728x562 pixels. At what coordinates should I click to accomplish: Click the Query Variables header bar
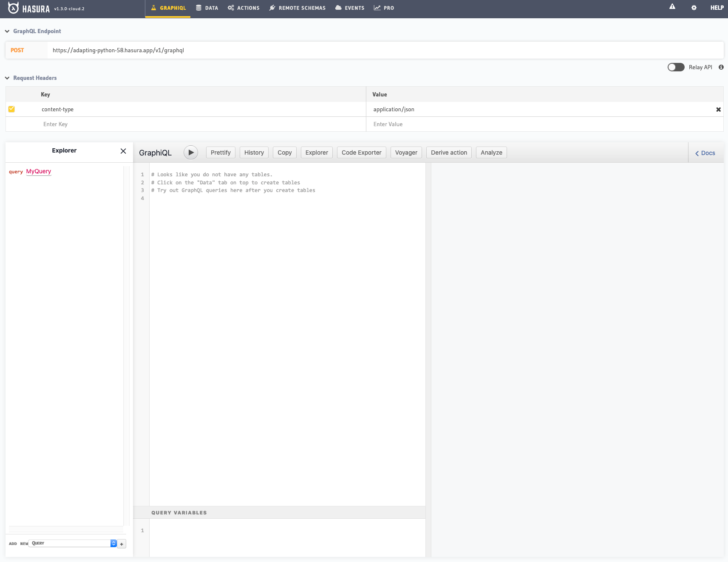pyautogui.click(x=279, y=513)
